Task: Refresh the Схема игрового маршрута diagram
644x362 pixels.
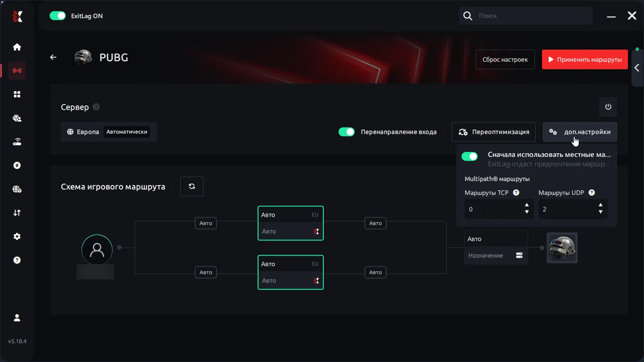Action: (192, 186)
